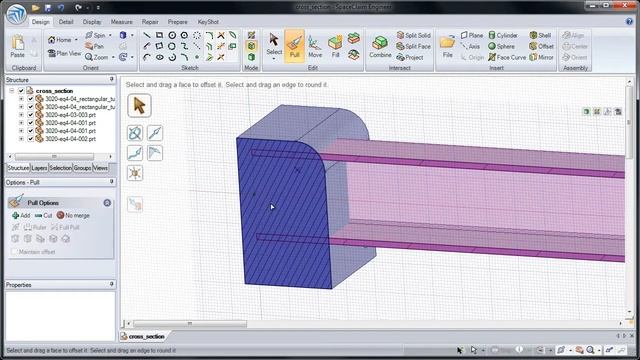Select the No merge pull option
Viewport: 640px width, 360px height.
(73, 215)
